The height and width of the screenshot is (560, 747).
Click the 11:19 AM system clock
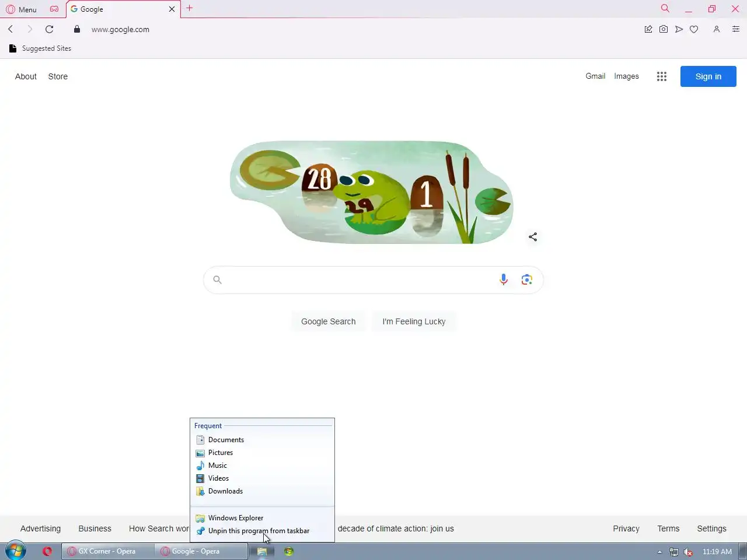[x=717, y=552]
